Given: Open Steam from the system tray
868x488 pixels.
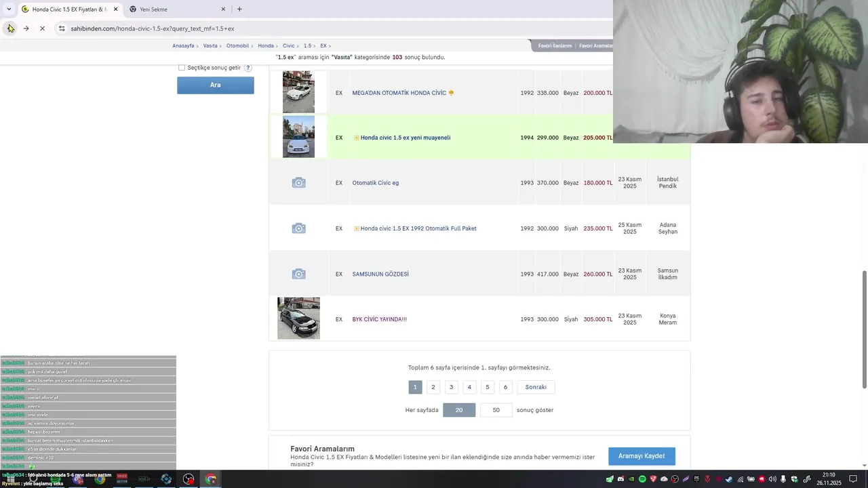Looking at the screenshot, I should (x=728, y=479).
